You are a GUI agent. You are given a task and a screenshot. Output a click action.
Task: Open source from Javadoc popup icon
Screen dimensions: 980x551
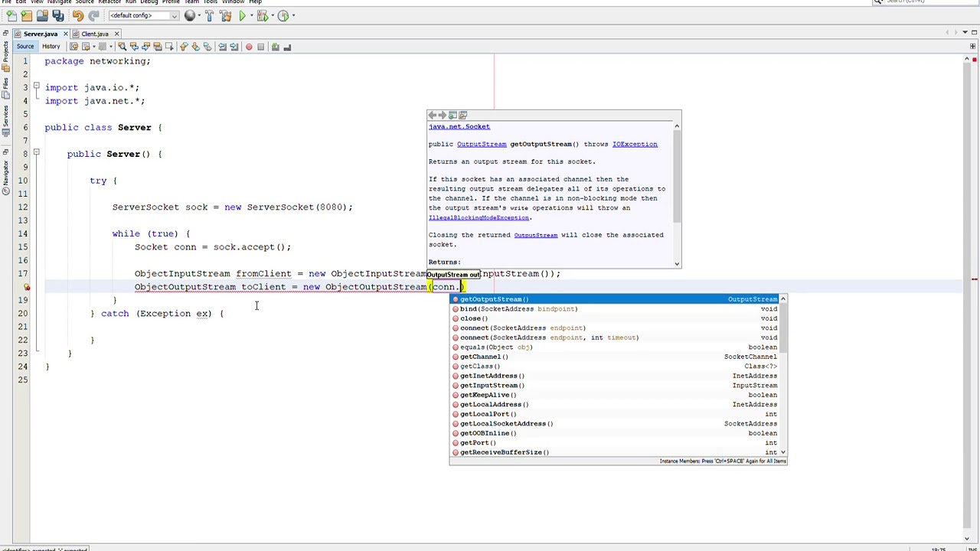point(462,116)
